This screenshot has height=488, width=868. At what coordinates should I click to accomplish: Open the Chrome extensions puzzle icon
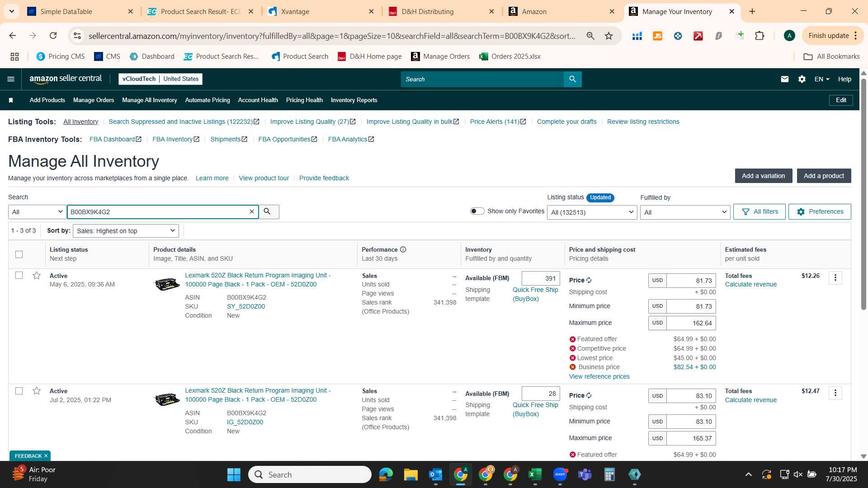[x=760, y=36]
